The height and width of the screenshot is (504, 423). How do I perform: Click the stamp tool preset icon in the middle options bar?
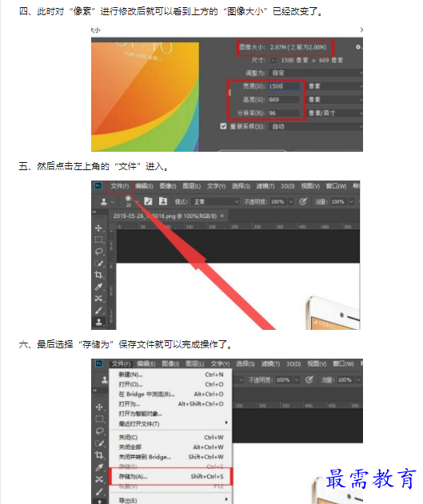coord(104,202)
